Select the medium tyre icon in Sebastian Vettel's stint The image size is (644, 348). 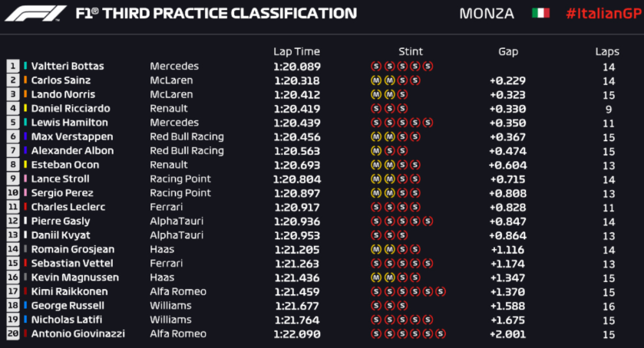(x=376, y=264)
